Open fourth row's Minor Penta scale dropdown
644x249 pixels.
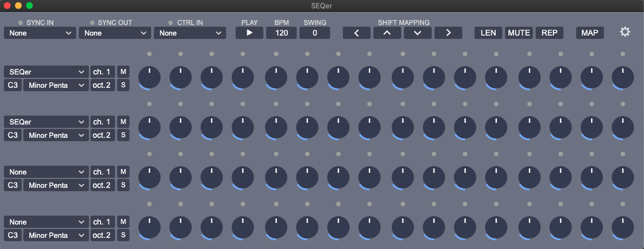tap(56, 236)
